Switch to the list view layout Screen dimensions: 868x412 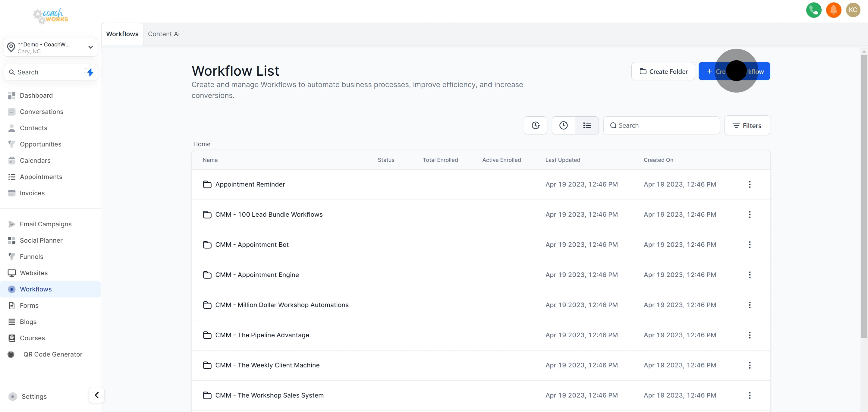coord(587,125)
